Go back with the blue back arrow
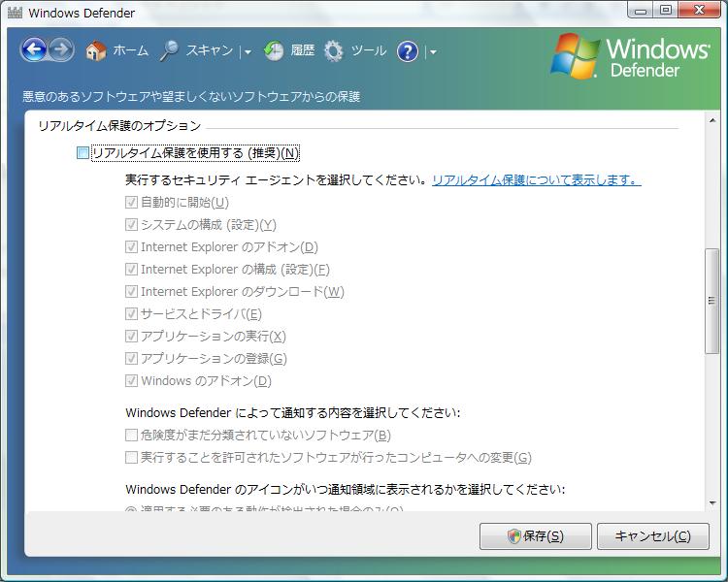The width and height of the screenshot is (728, 582). pos(33,49)
